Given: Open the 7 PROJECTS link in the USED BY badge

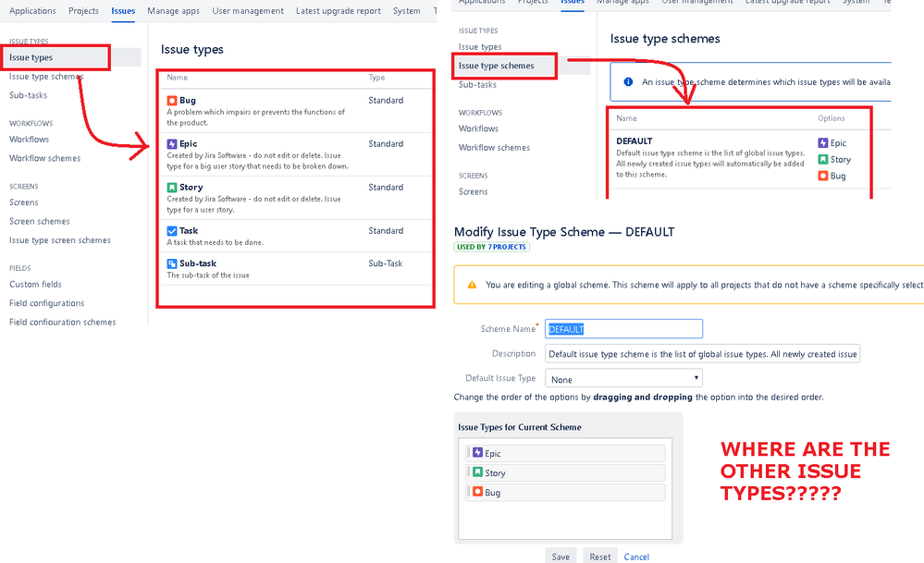Looking at the screenshot, I should click(x=507, y=247).
